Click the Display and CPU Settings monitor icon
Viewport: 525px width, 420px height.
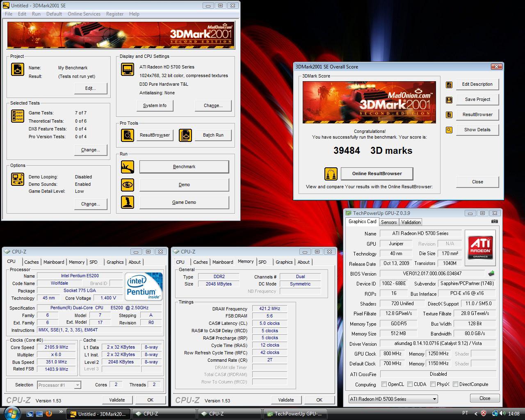tap(128, 69)
